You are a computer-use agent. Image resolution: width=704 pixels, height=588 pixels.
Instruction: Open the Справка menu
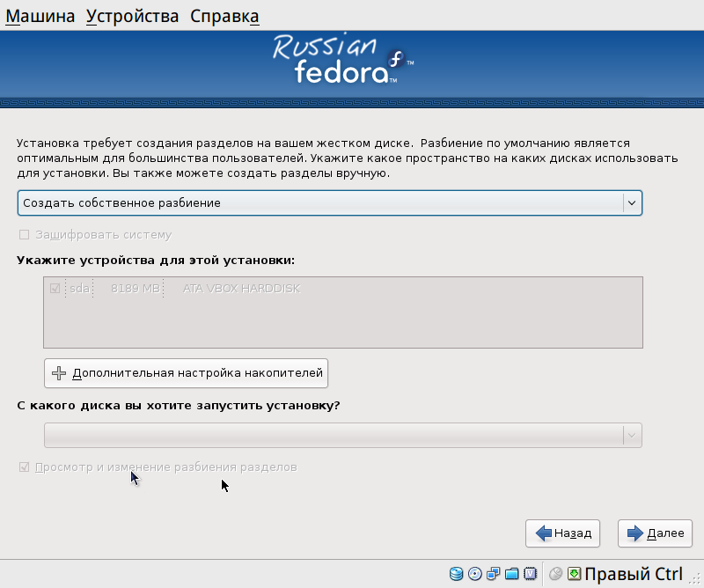pyautogui.click(x=224, y=16)
